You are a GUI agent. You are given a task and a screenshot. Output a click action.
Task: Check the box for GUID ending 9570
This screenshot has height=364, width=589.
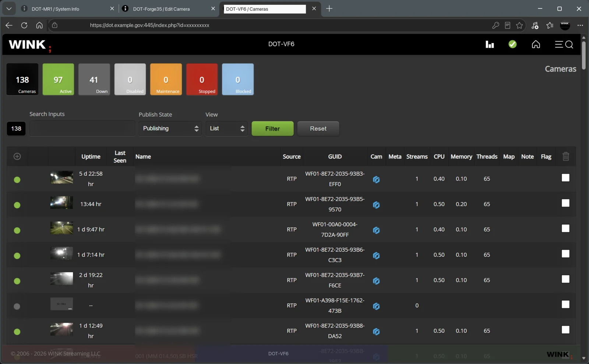click(565, 203)
